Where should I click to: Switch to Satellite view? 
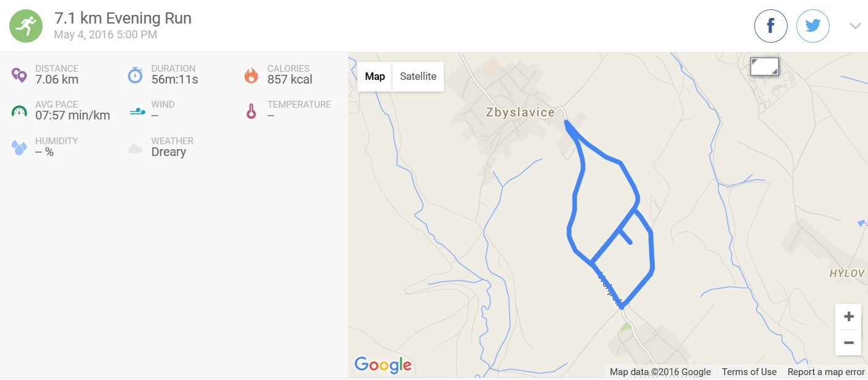(x=418, y=77)
